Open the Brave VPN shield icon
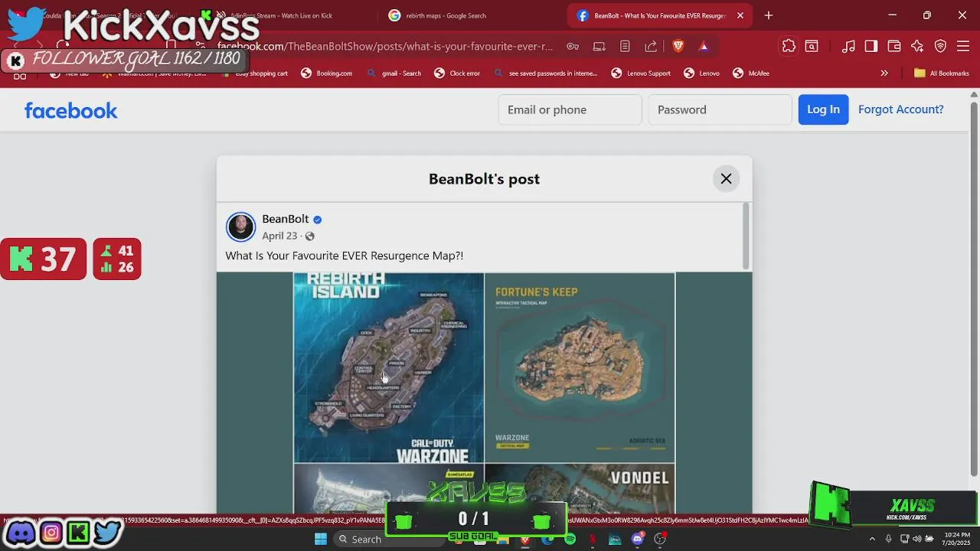 point(940,47)
